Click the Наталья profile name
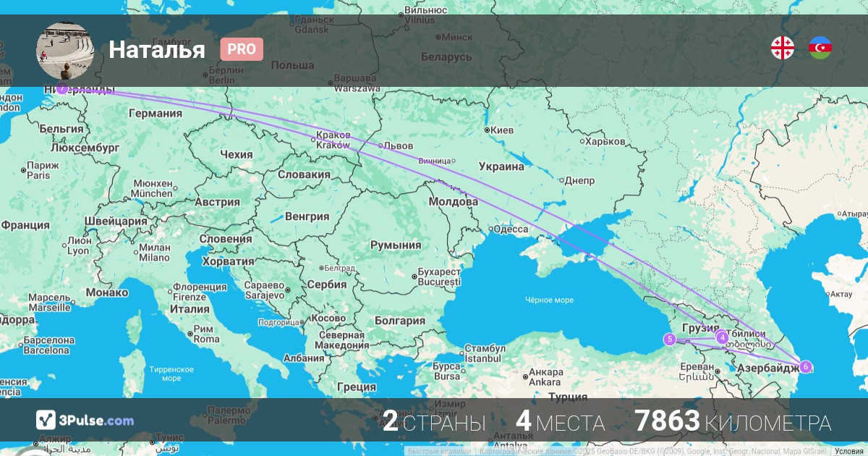The width and height of the screenshot is (868, 456). (157, 49)
